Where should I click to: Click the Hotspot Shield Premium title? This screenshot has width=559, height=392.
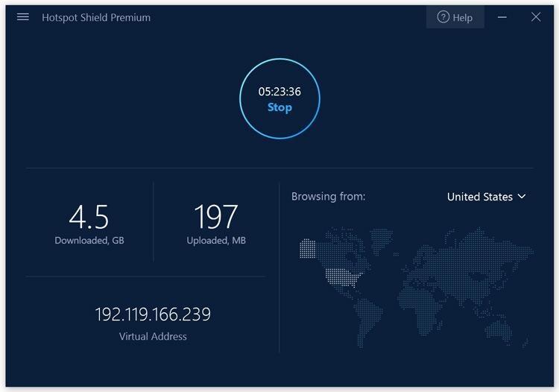pos(96,17)
